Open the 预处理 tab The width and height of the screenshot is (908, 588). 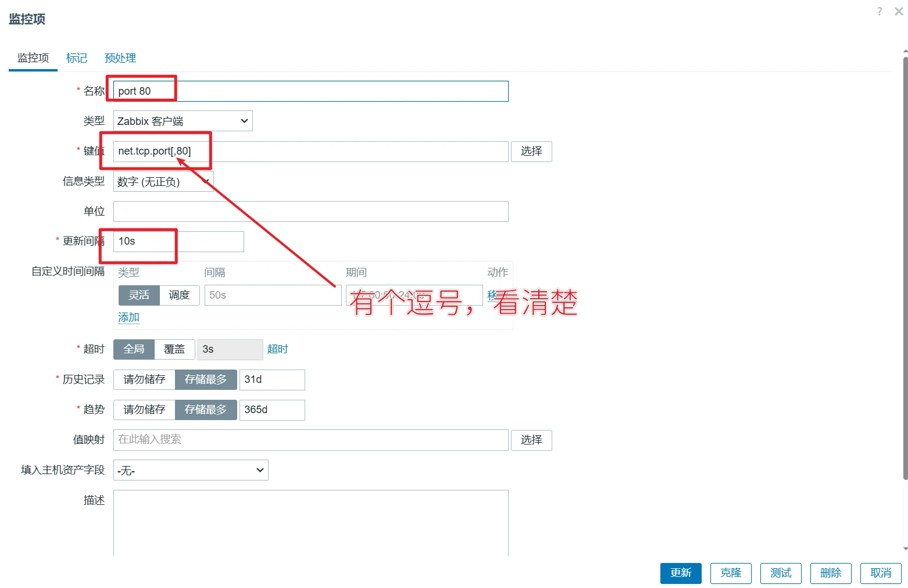point(120,58)
